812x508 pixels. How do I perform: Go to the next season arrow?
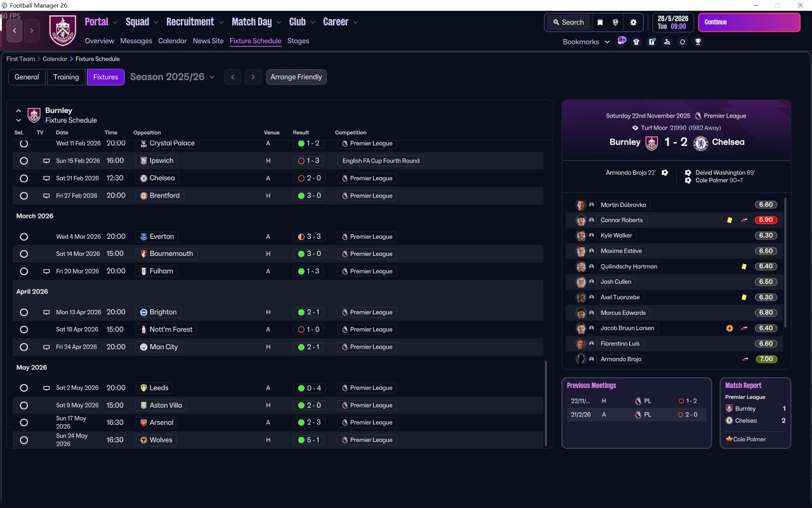point(253,77)
